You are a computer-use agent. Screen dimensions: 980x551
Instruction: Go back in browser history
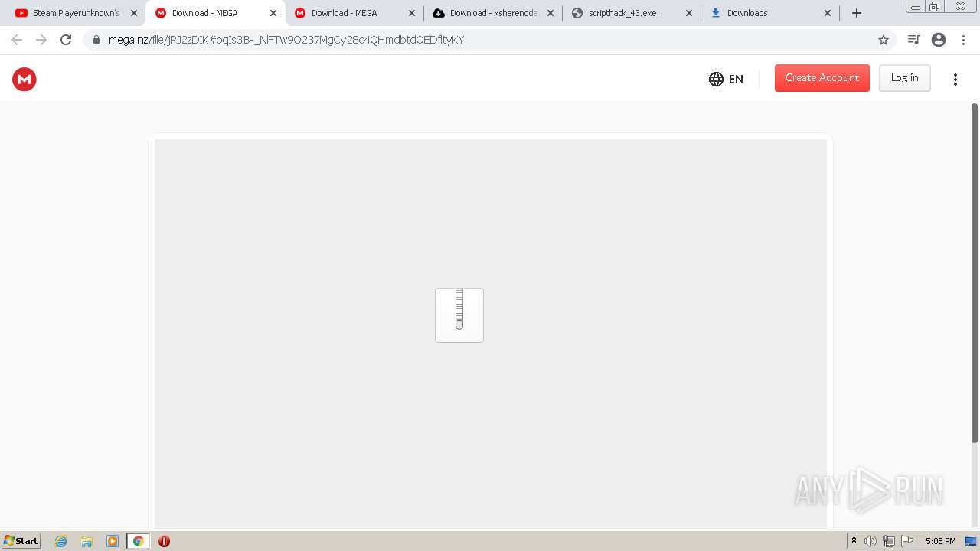pos(17,40)
